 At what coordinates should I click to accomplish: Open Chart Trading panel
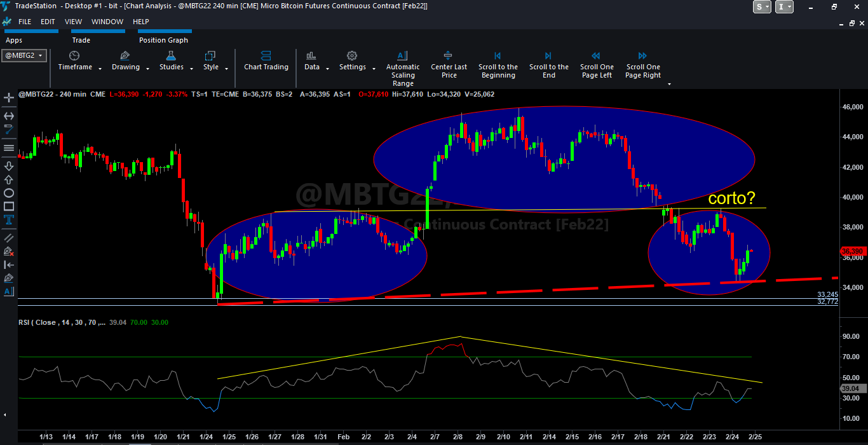tap(266, 61)
